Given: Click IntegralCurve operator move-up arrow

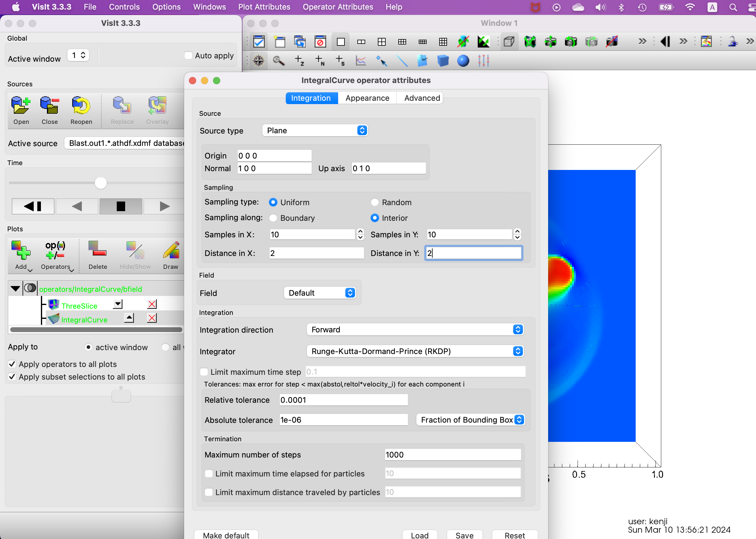Looking at the screenshot, I should pos(129,318).
